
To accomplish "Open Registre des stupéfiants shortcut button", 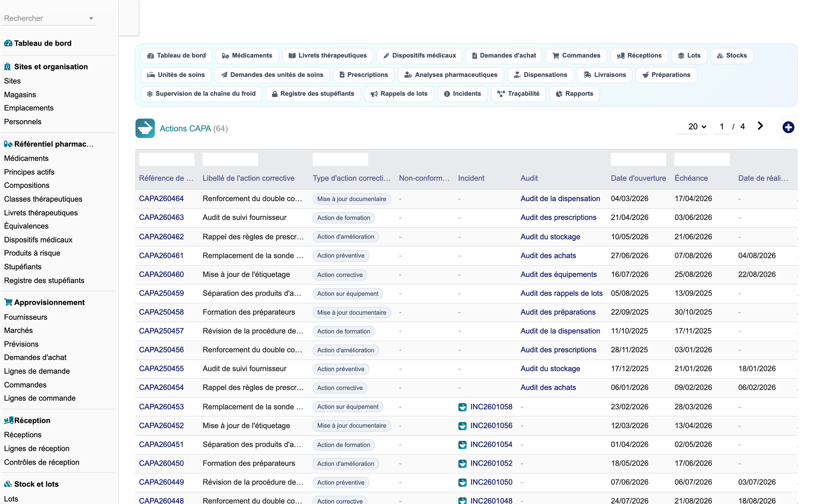I will 313,94.
